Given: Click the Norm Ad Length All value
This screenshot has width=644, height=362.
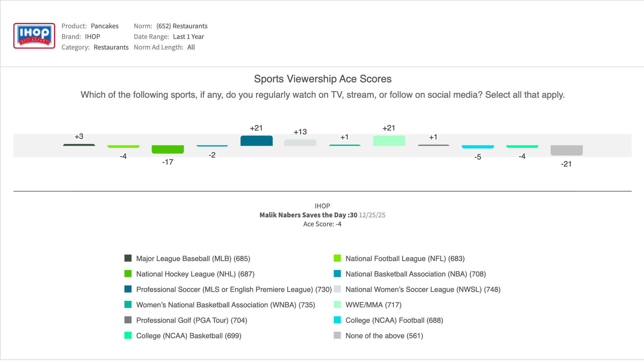Looking at the screenshot, I should click(x=191, y=47).
